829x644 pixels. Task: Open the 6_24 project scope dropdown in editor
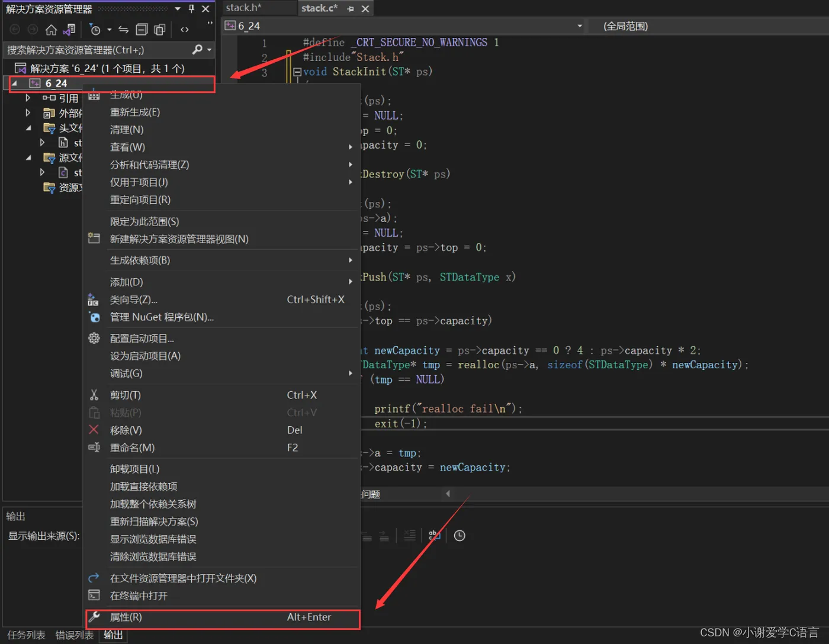[x=580, y=26]
